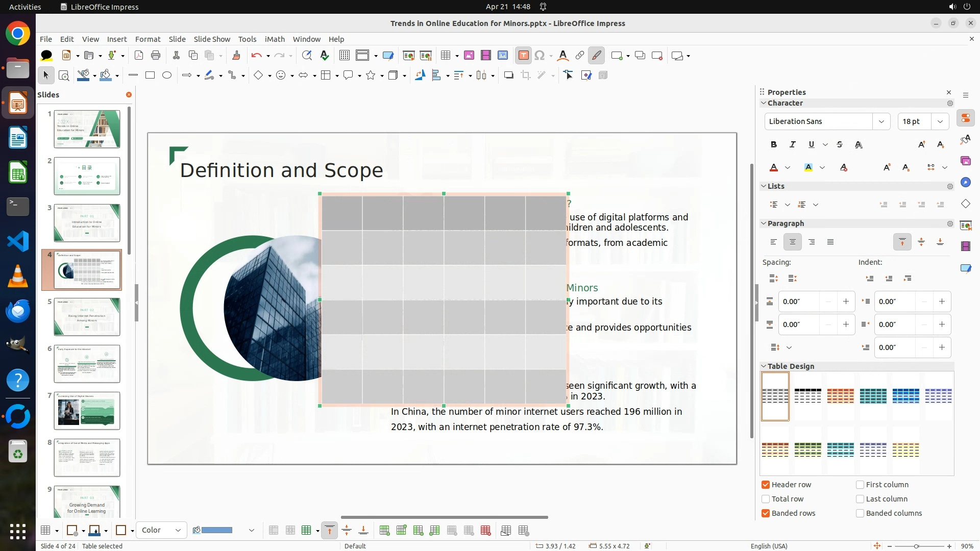
Task: Collapse the Table Design section
Action: (x=764, y=366)
